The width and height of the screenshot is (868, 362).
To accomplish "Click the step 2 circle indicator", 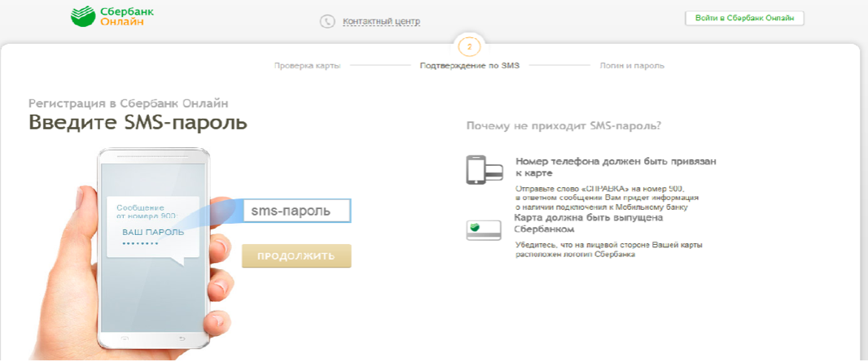I will point(470,47).
